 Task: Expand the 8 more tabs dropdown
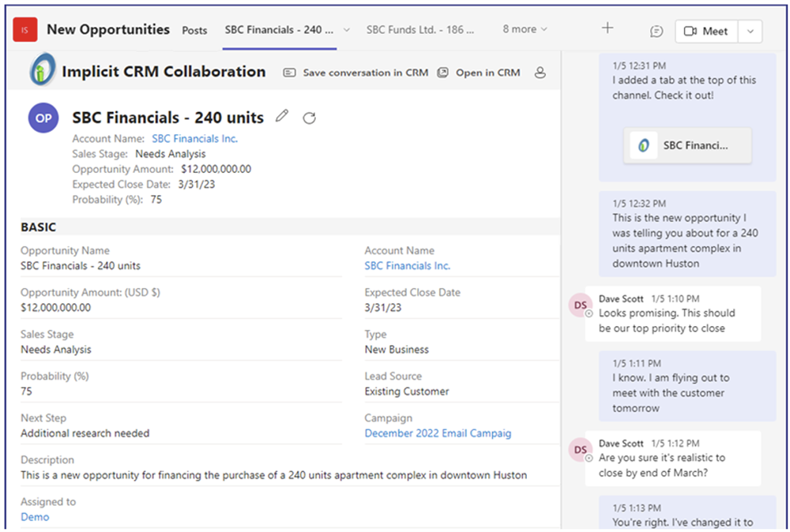tap(525, 29)
